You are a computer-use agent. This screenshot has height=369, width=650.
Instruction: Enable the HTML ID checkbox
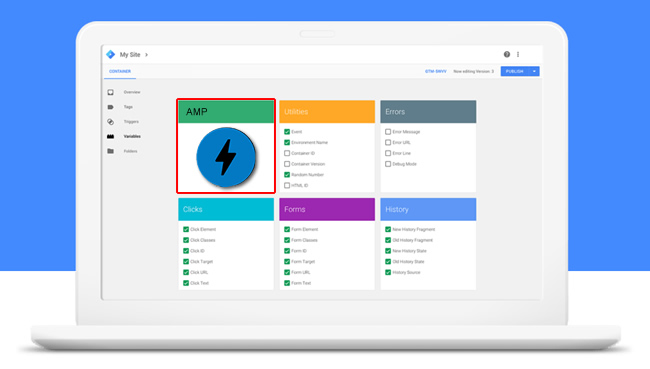(287, 186)
